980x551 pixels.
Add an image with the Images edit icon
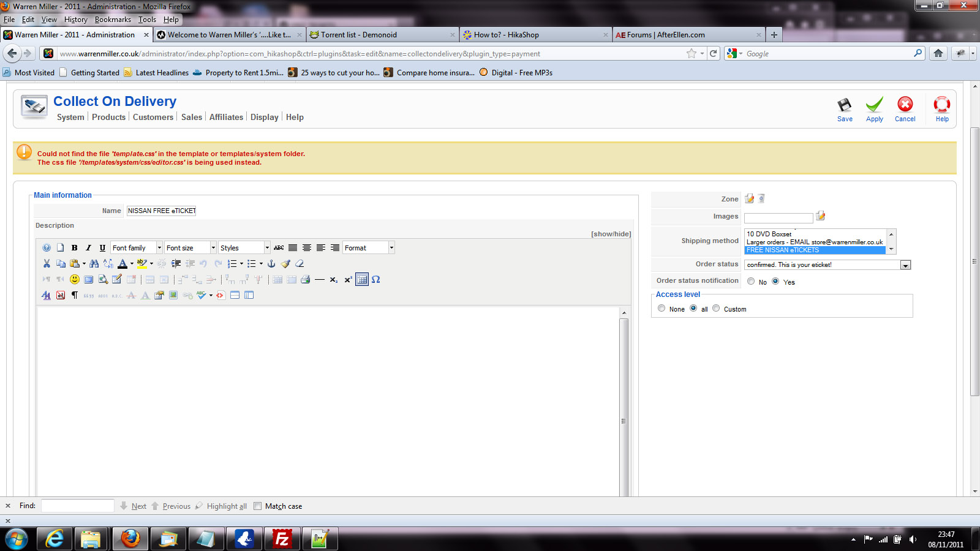pos(821,216)
